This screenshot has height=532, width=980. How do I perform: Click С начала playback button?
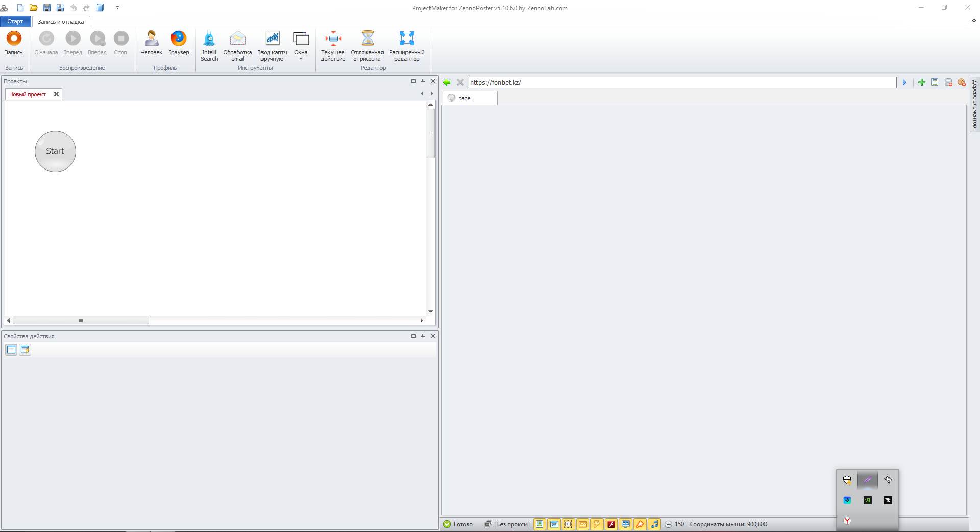(x=46, y=43)
